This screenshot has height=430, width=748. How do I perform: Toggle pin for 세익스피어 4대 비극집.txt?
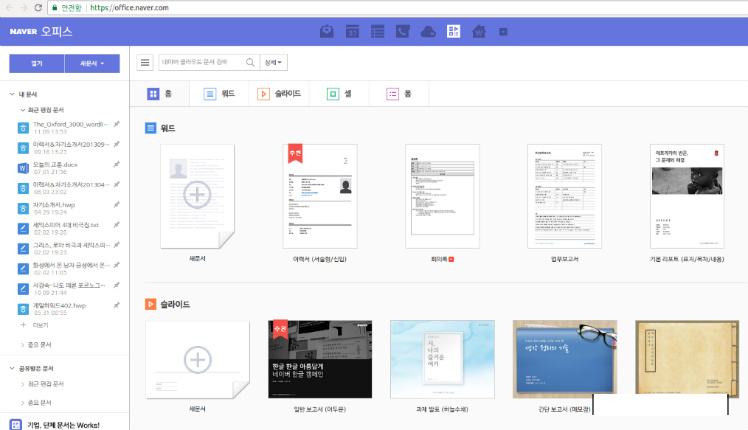pos(116,225)
